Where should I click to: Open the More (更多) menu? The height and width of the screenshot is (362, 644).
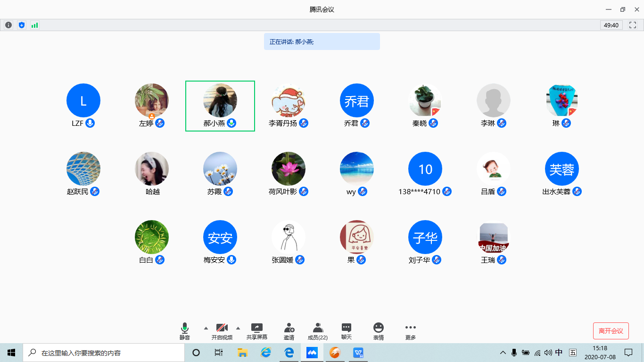(x=410, y=331)
